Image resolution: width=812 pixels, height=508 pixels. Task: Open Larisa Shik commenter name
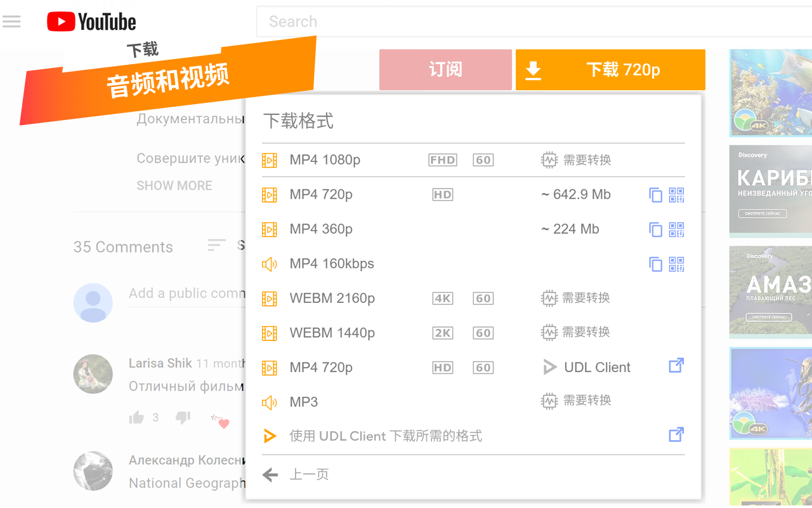[160, 363]
